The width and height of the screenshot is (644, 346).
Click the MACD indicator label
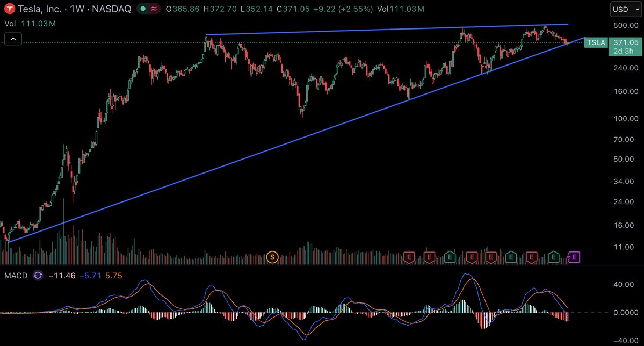16,276
